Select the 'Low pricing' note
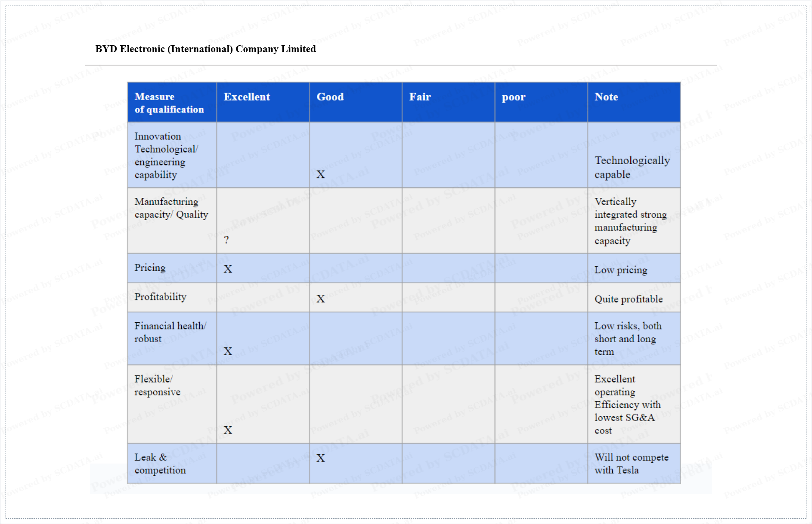Viewport: 812px width, 524px height. pos(621,270)
